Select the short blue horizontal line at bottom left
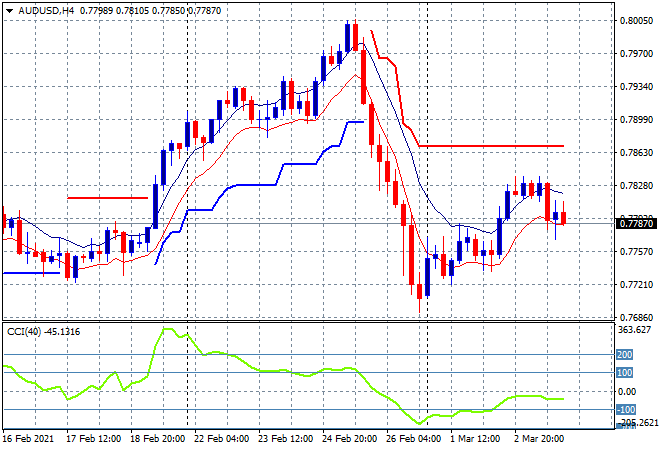 click(x=32, y=273)
